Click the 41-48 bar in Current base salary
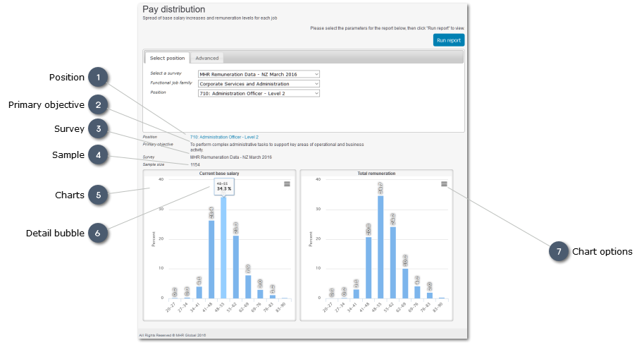Screen dimensions: 644x345 click(x=211, y=260)
